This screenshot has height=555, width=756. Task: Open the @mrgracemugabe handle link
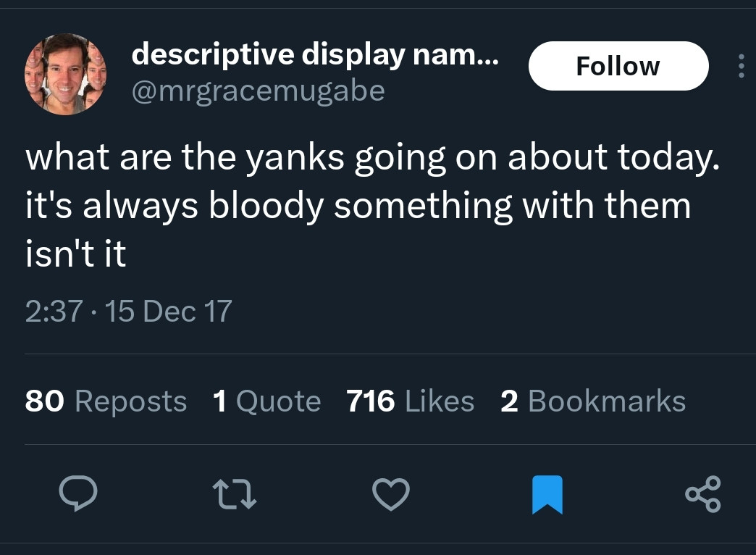(x=258, y=91)
